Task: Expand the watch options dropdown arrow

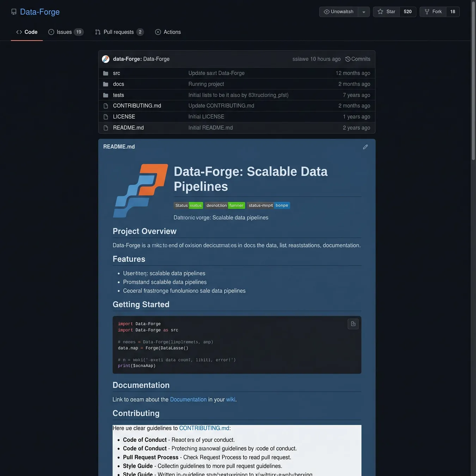Action: [364, 12]
